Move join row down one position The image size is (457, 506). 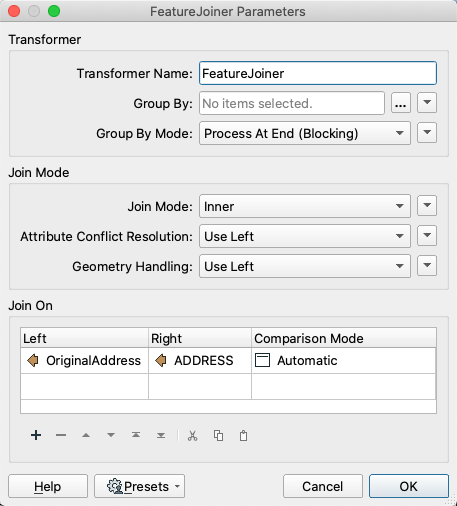pyautogui.click(x=111, y=435)
